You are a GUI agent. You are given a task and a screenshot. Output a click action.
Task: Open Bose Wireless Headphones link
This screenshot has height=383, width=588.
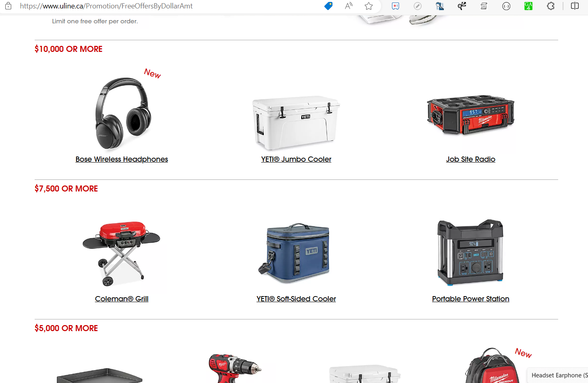coord(122,159)
